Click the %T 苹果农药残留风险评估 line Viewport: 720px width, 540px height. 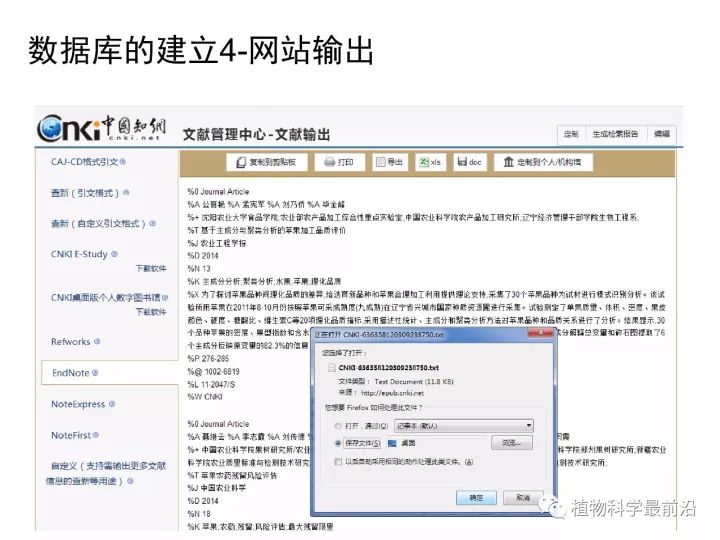pyautogui.click(x=232, y=476)
